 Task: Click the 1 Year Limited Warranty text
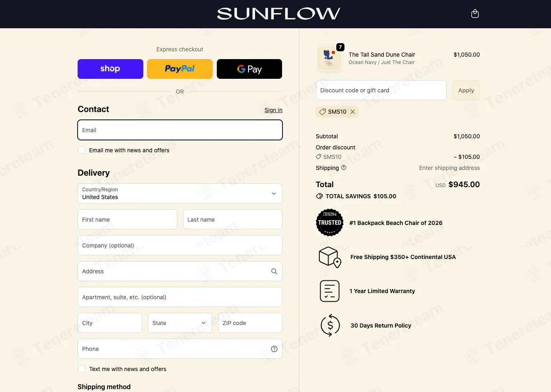point(382,291)
